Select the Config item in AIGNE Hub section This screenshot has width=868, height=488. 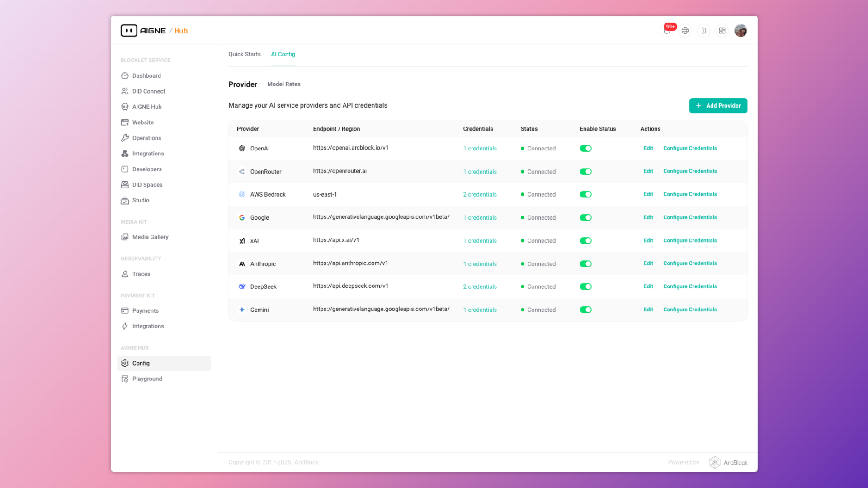(x=141, y=363)
